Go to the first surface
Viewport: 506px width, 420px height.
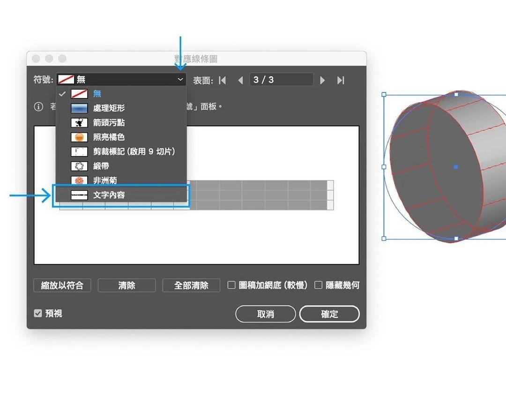pyautogui.click(x=223, y=80)
